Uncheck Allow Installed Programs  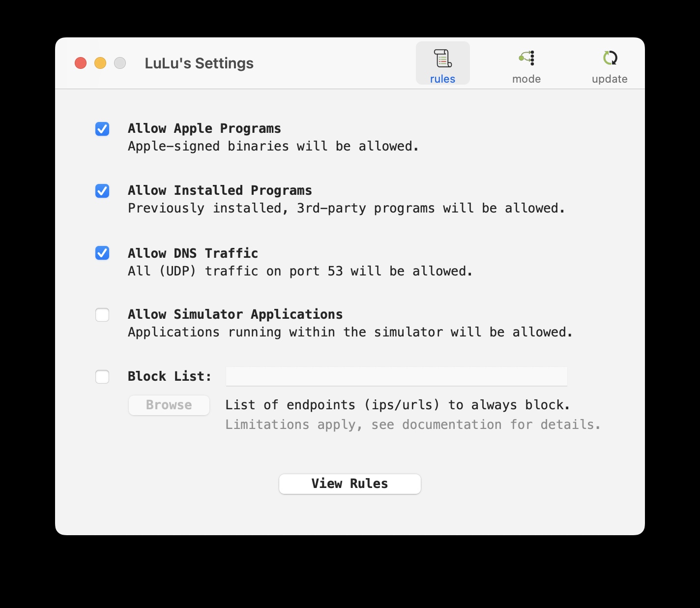point(102,191)
